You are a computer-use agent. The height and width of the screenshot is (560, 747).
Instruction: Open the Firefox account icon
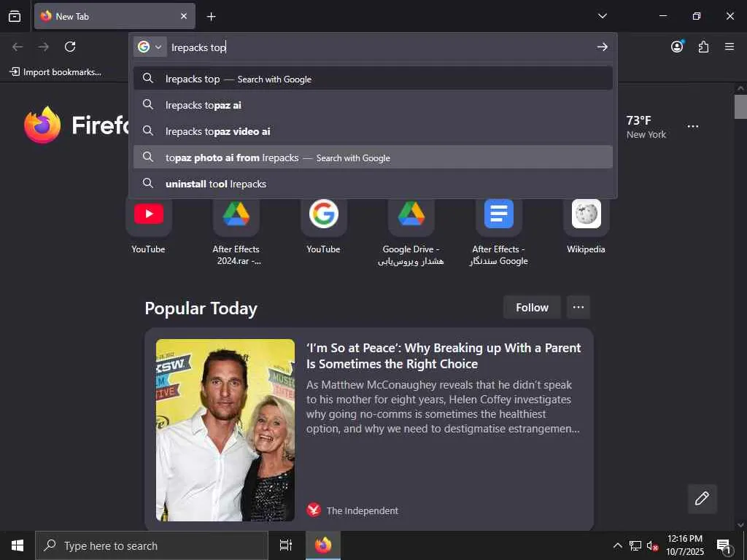pyautogui.click(x=677, y=46)
